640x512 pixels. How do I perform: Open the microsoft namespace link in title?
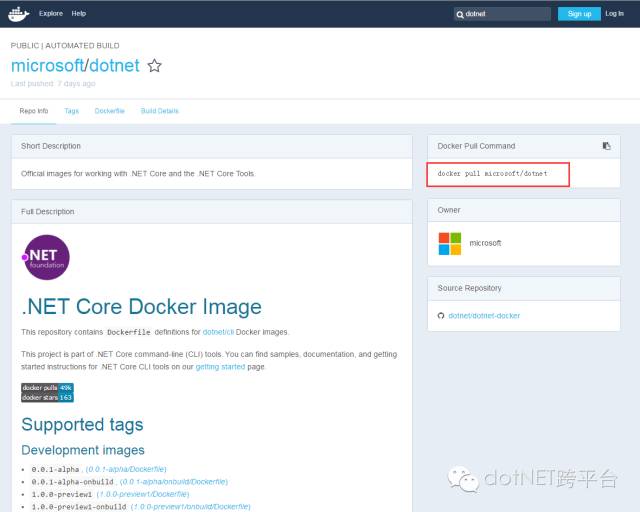47,66
